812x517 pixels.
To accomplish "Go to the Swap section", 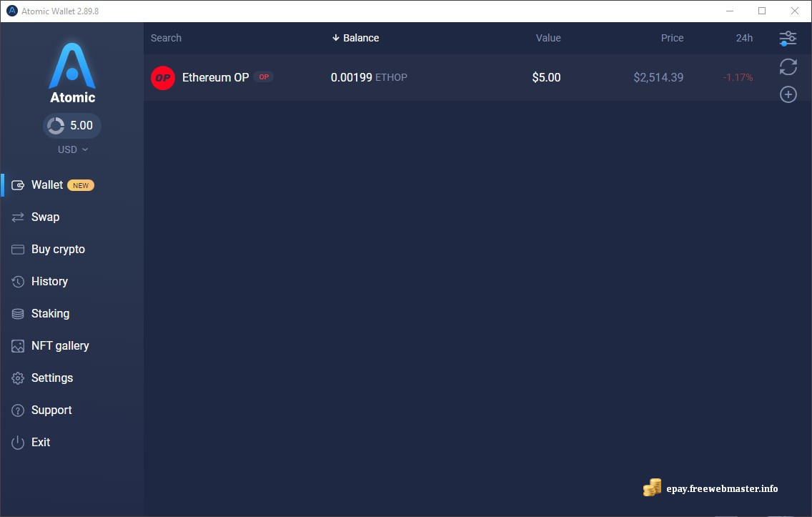I will (x=45, y=217).
